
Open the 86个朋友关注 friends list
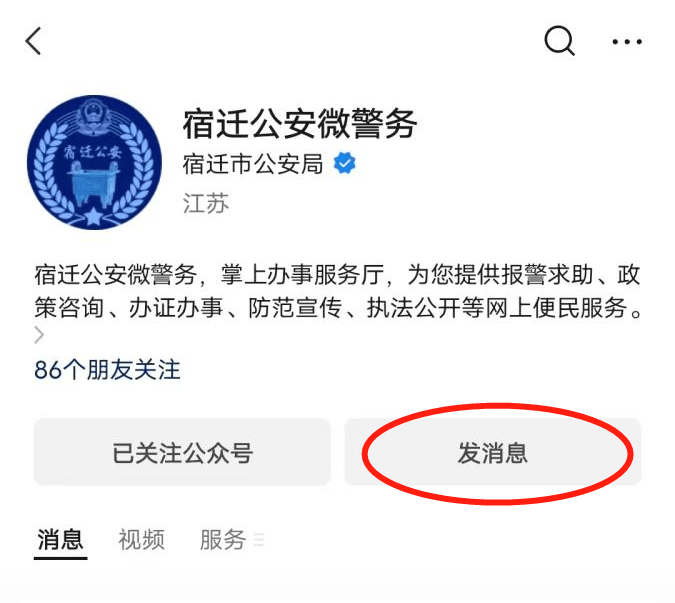pos(107,370)
